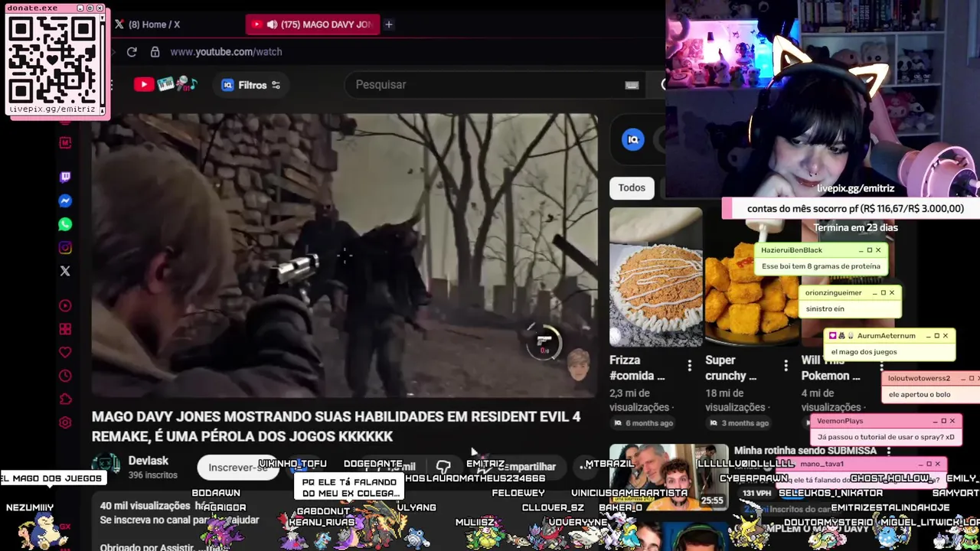Viewport: 980px width, 551px height.
Task: Click the padlock site info icon
Action: [x=155, y=52]
